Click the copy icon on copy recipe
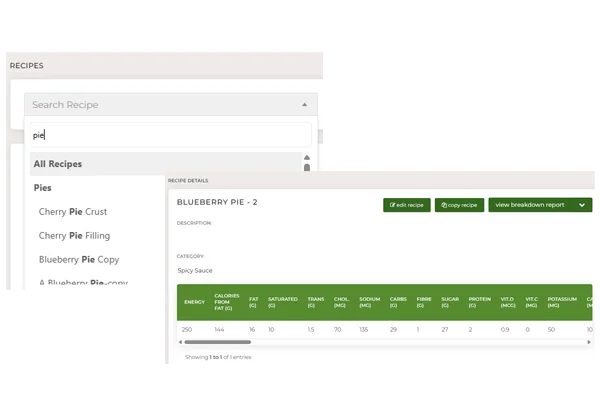The image size is (600, 400). pos(444,205)
